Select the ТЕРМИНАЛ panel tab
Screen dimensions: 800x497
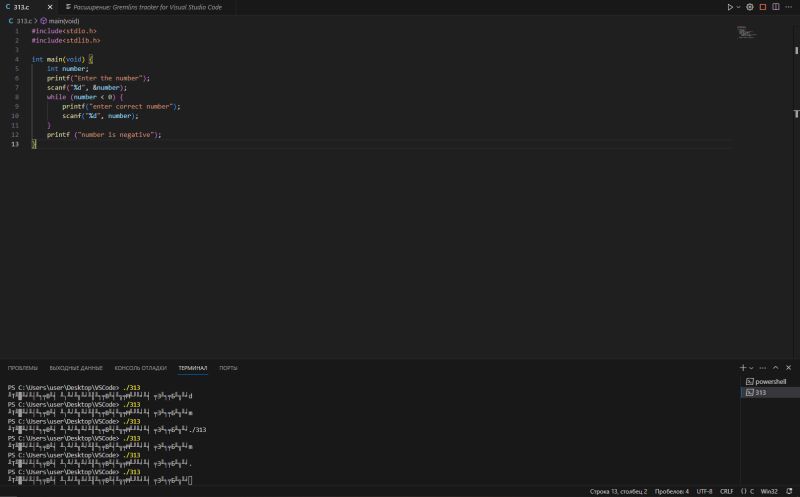(192, 368)
